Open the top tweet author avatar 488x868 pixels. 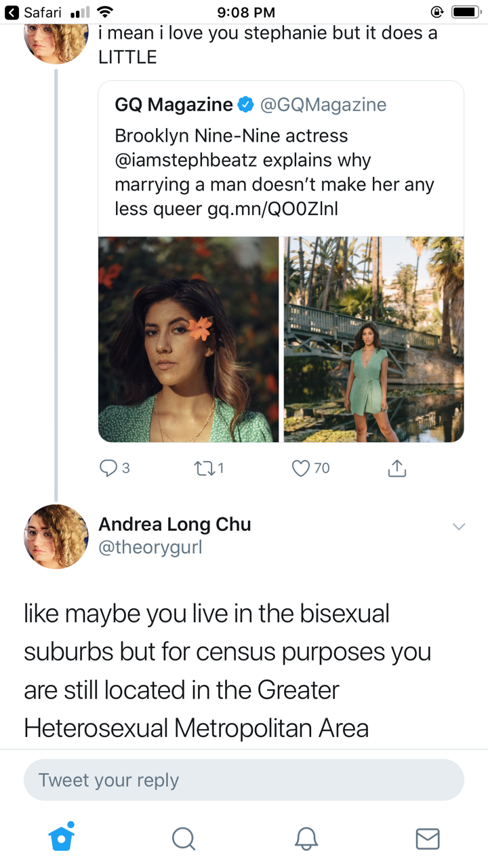(56, 41)
